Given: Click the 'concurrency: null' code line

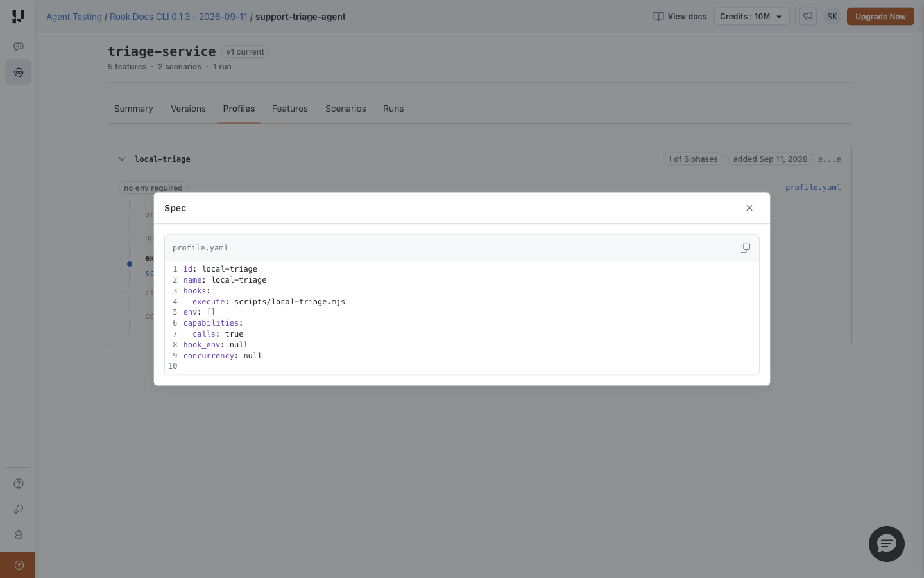Looking at the screenshot, I should 223,356.
